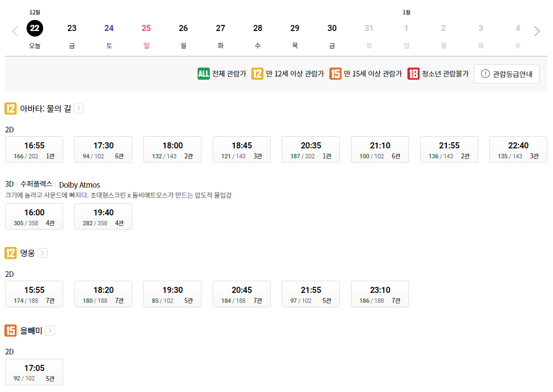Viewport: 553px width, 392px height.
Task: Click the 12 rating badge next to 영웅
Action: (10, 252)
